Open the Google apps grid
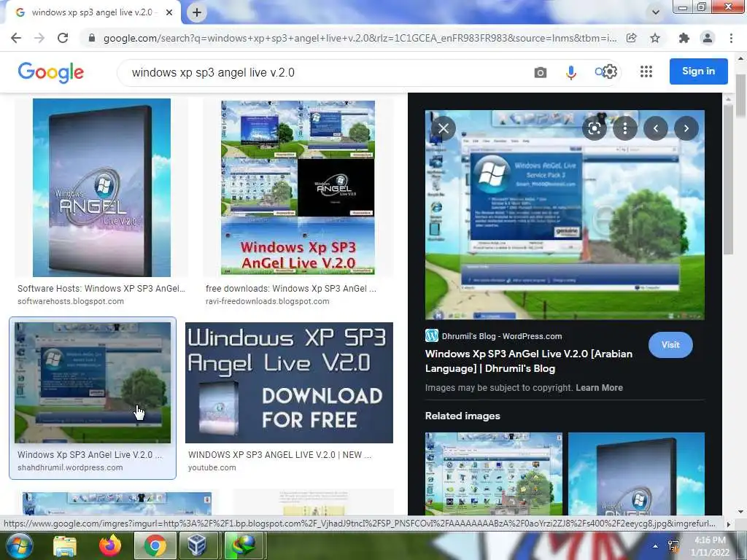This screenshot has width=747, height=560. [x=646, y=72]
